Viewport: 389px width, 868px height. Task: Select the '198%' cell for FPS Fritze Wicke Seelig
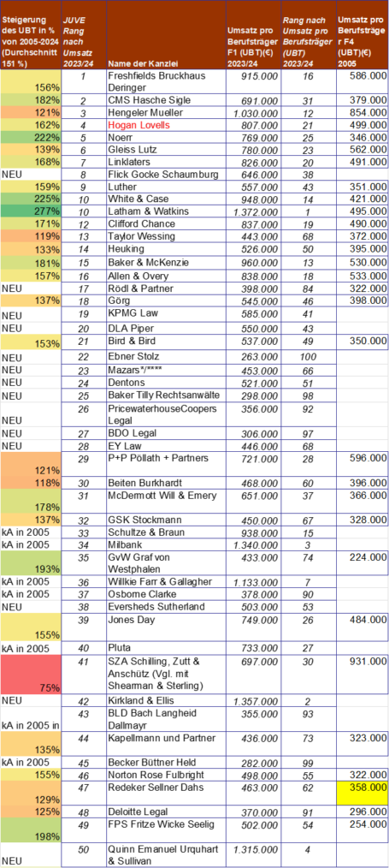(x=31, y=829)
